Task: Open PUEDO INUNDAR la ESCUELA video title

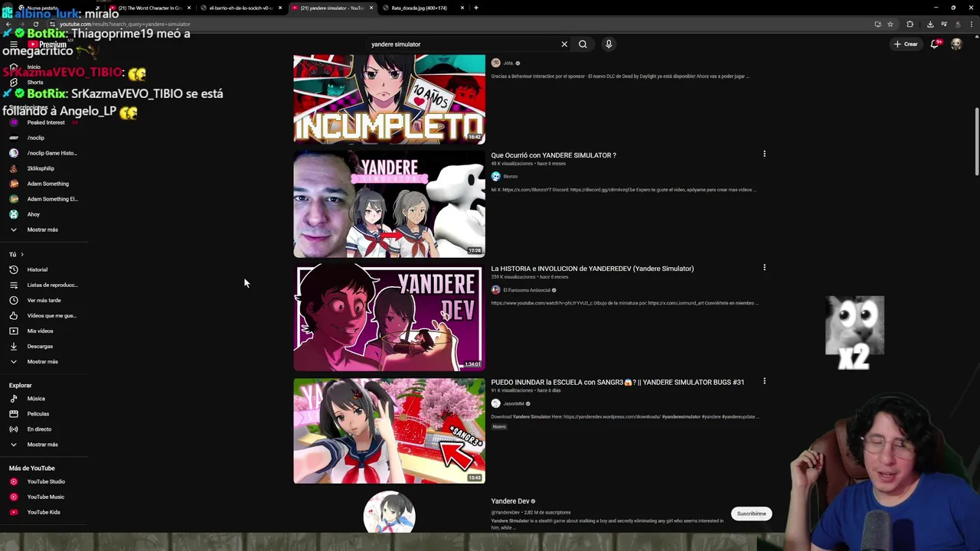Action: 618,382
